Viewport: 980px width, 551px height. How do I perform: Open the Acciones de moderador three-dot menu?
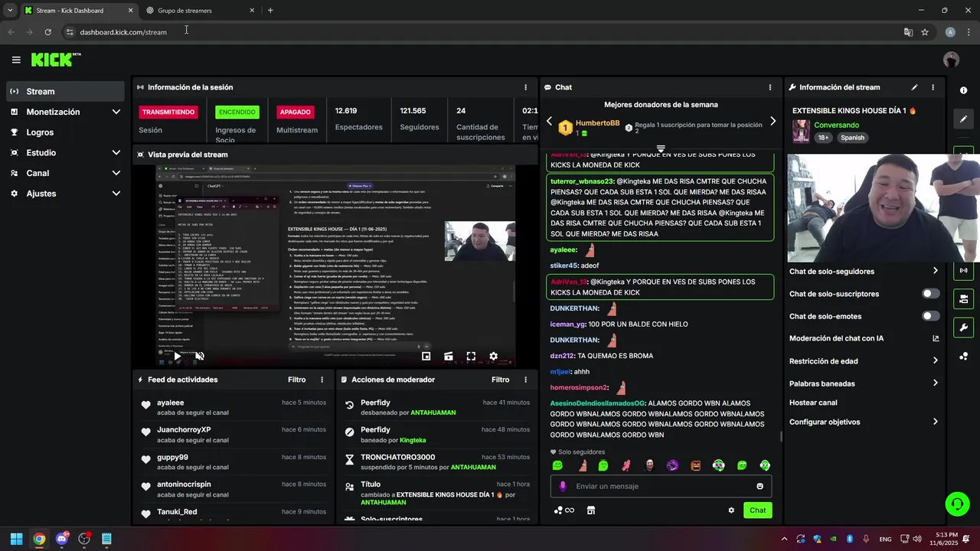pyautogui.click(x=525, y=380)
